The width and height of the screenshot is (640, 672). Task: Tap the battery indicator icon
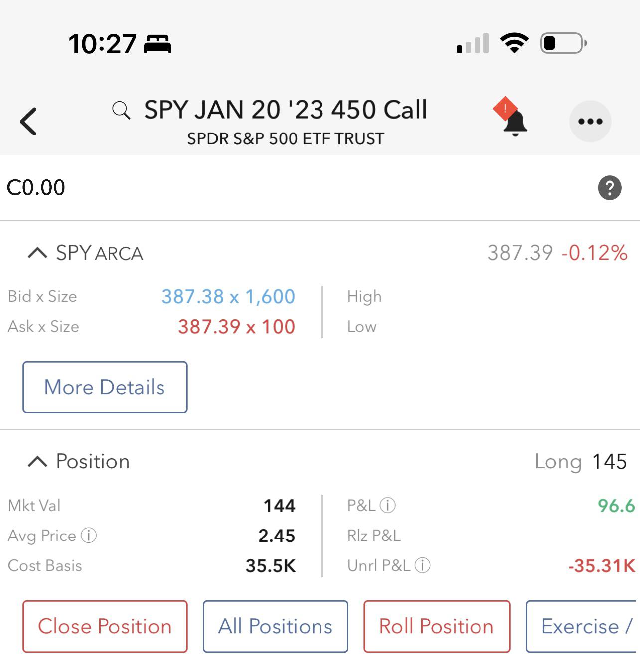point(563,43)
